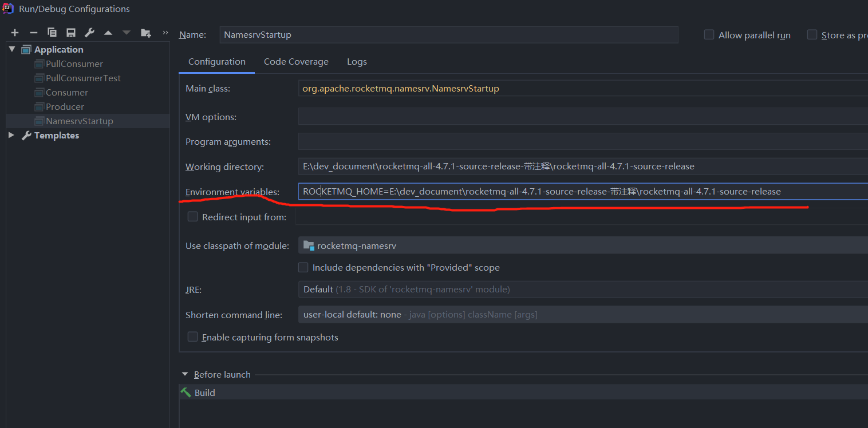Image resolution: width=868 pixels, height=428 pixels.
Task: Select the Build task in Before launch
Action: [x=523, y=393]
